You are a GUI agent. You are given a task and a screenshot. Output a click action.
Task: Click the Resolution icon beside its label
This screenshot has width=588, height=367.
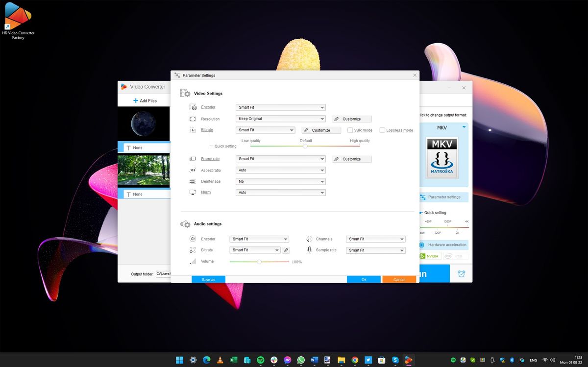pyautogui.click(x=193, y=119)
